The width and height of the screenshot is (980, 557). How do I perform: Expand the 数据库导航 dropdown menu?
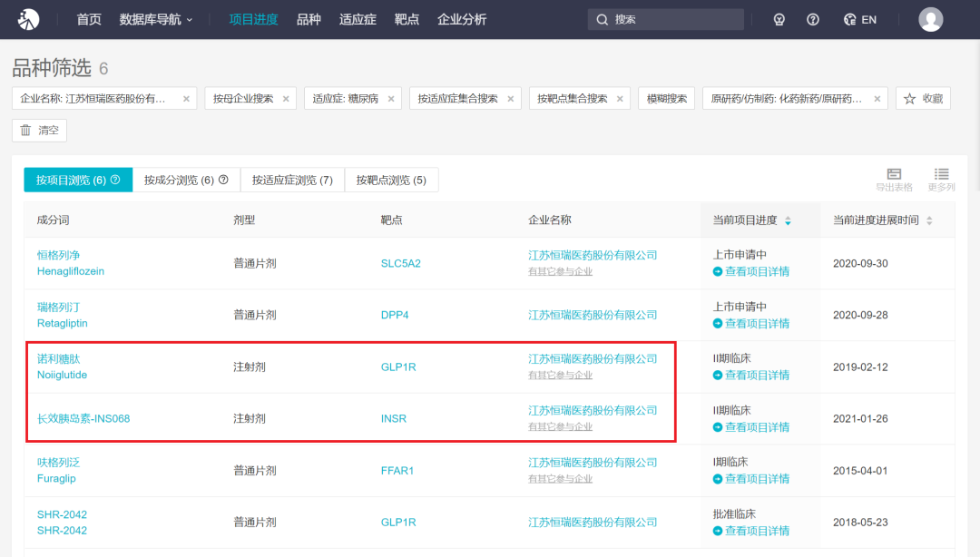(156, 19)
